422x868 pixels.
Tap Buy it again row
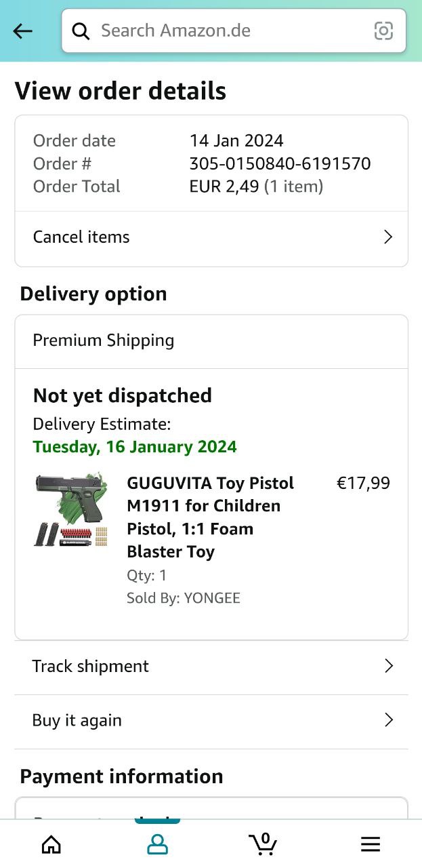(77, 720)
